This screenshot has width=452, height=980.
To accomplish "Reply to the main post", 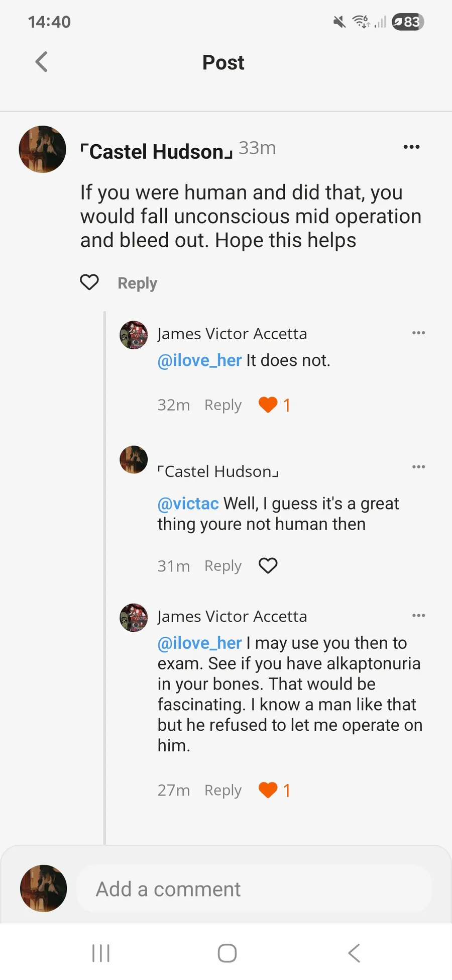I will (x=137, y=283).
